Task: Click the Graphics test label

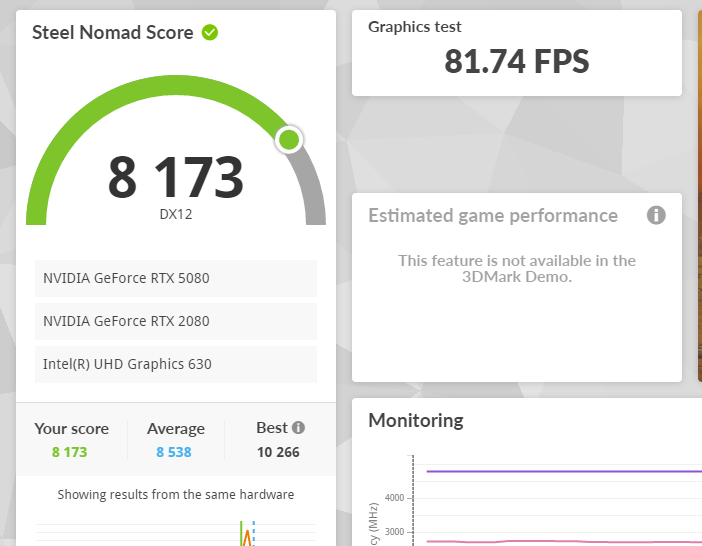Action: click(x=415, y=27)
